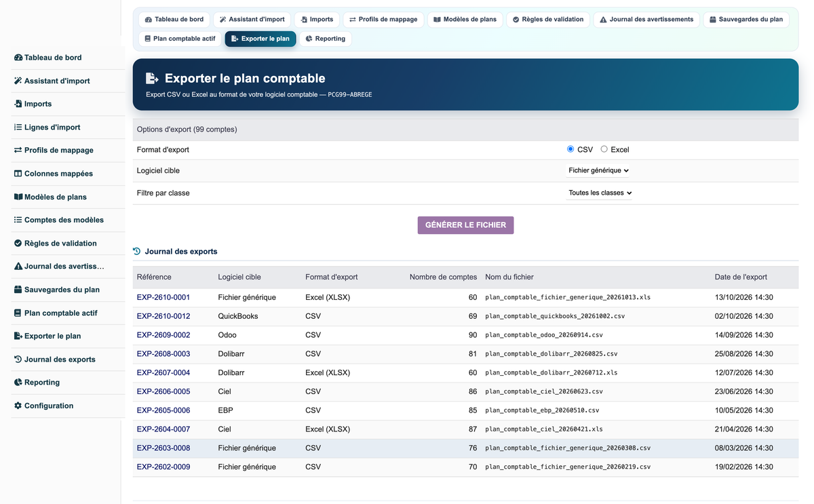Viewport: 814px width, 504px height.
Task: Click file name plan_comptable_ebp_20260510.csv
Action: 542,410
